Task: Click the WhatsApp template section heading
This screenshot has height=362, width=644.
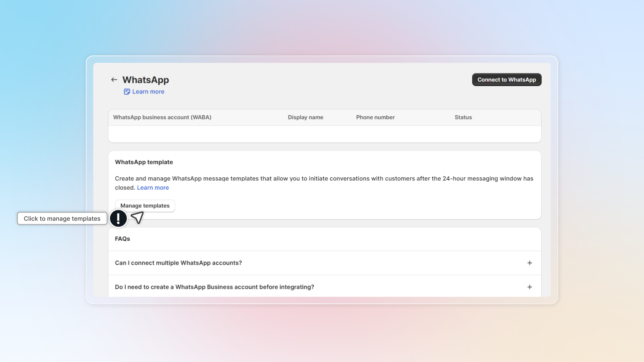Action: (x=144, y=162)
